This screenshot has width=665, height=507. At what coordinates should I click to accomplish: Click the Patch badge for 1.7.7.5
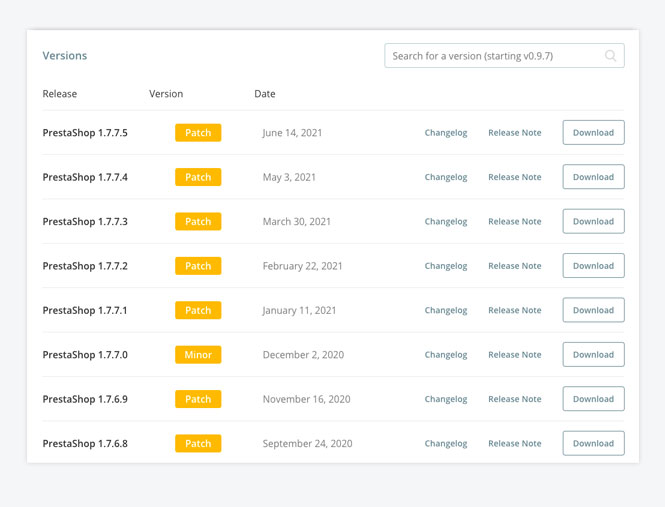coord(198,133)
